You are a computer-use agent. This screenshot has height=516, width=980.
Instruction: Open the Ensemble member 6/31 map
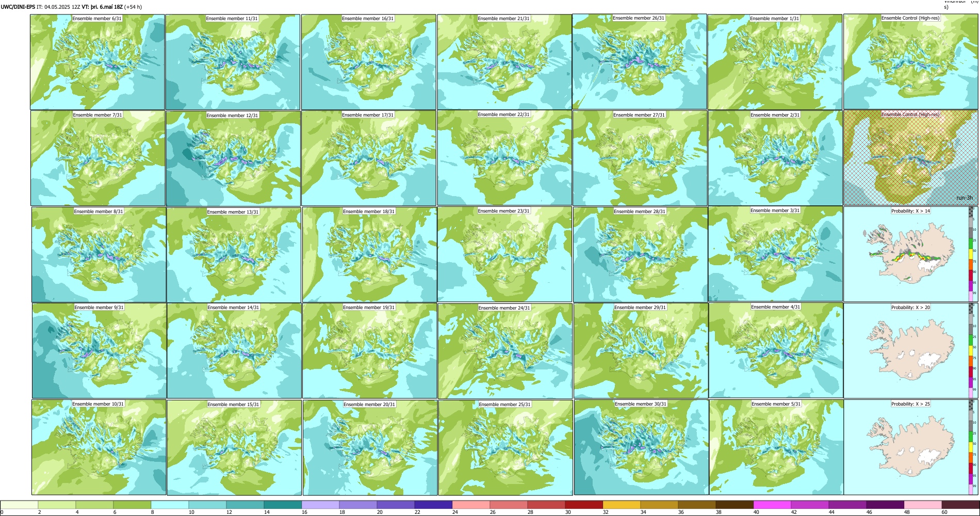coord(97,62)
